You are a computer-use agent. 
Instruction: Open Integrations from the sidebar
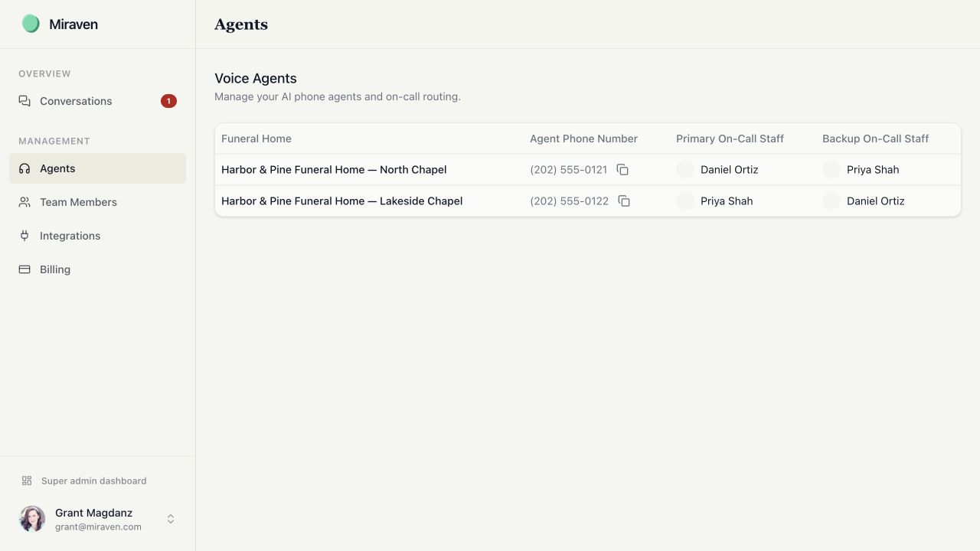[97, 236]
